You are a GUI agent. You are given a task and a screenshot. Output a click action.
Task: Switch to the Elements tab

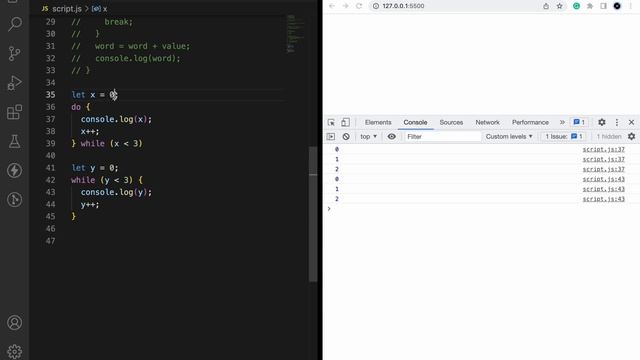378,122
